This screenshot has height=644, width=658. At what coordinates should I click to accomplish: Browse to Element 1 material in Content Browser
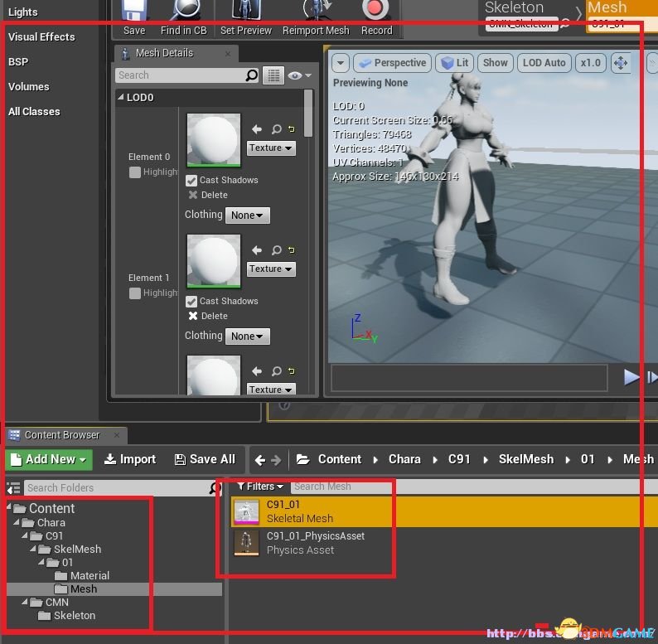tap(277, 250)
